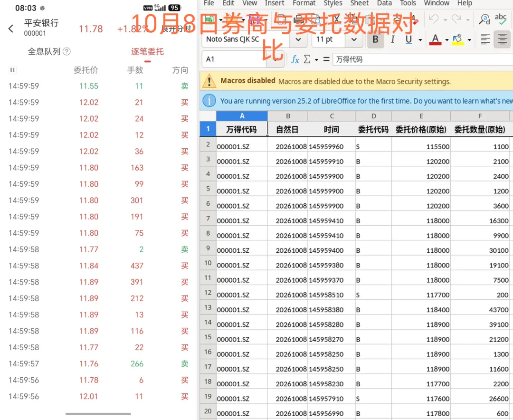Tap the 14:59:57 sell order at 11.76

pyautogui.click(x=98, y=363)
